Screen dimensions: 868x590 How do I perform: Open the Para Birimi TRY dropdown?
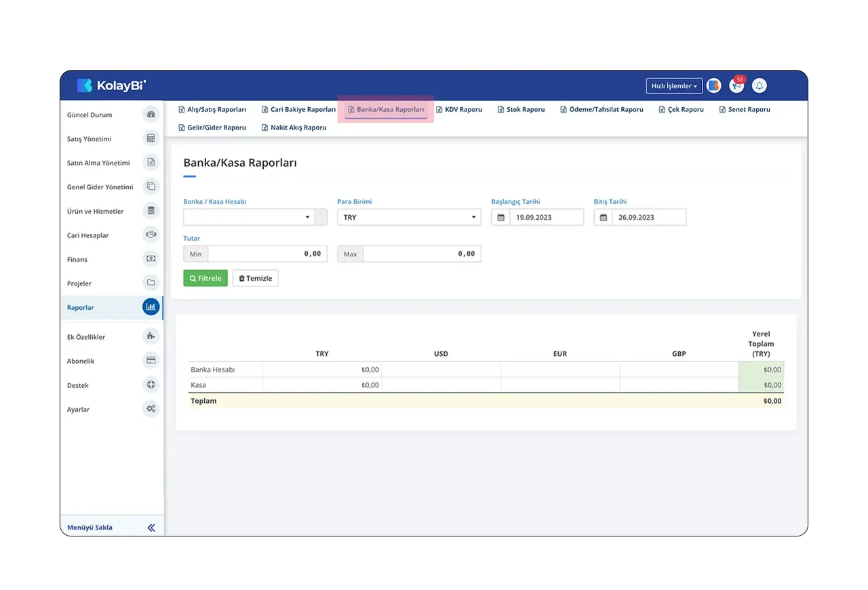[409, 217]
